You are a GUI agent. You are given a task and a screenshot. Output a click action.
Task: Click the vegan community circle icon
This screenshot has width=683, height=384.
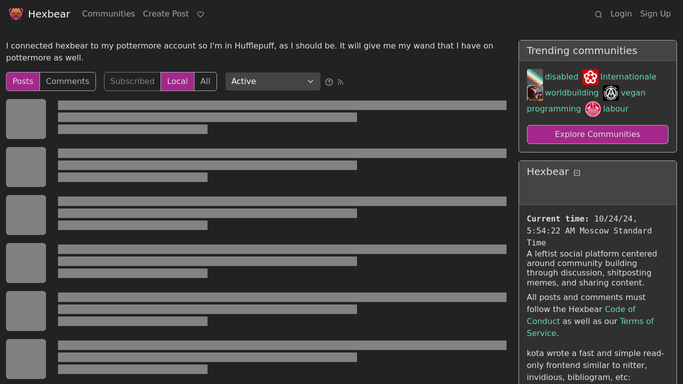click(611, 93)
